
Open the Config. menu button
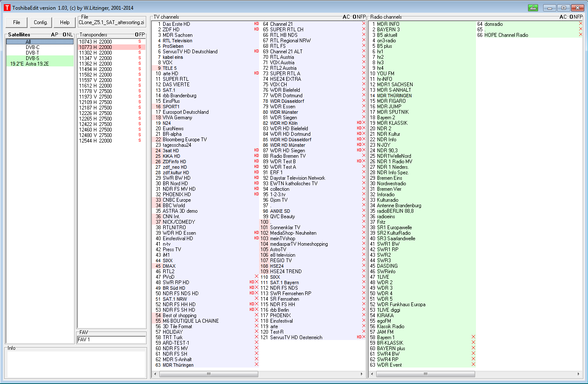[x=41, y=22]
